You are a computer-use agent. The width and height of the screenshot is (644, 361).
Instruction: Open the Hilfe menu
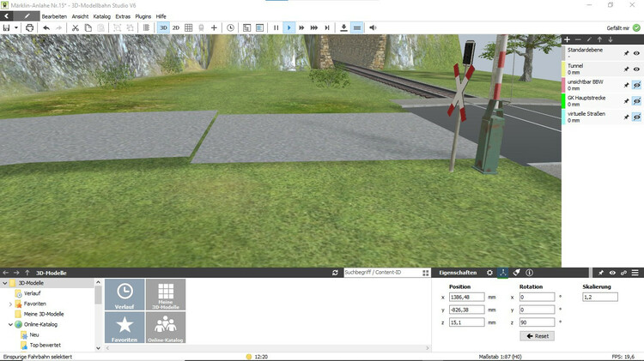click(x=161, y=16)
